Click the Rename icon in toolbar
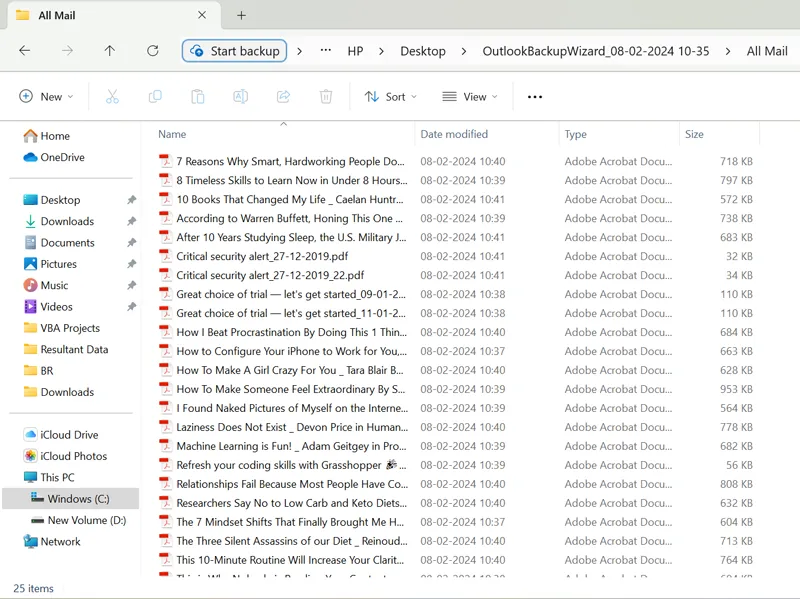The image size is (800, 599). (x=241, y=97)
